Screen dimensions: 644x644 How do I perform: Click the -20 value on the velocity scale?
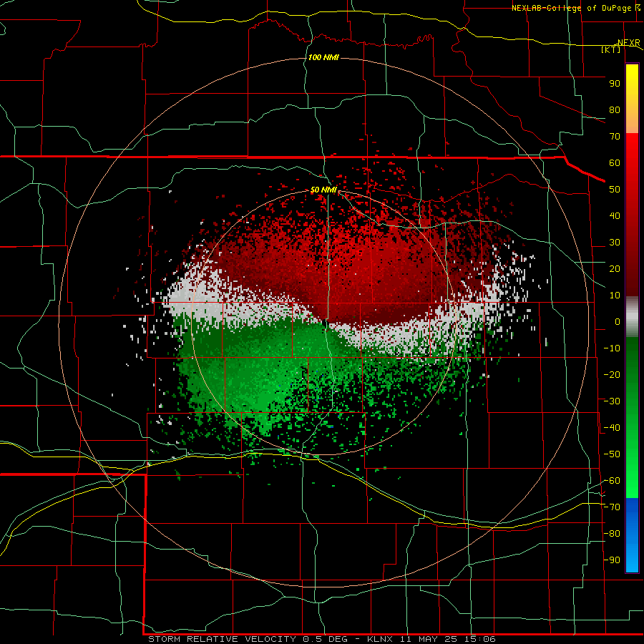pyautogui.click(x=612, y=375)
